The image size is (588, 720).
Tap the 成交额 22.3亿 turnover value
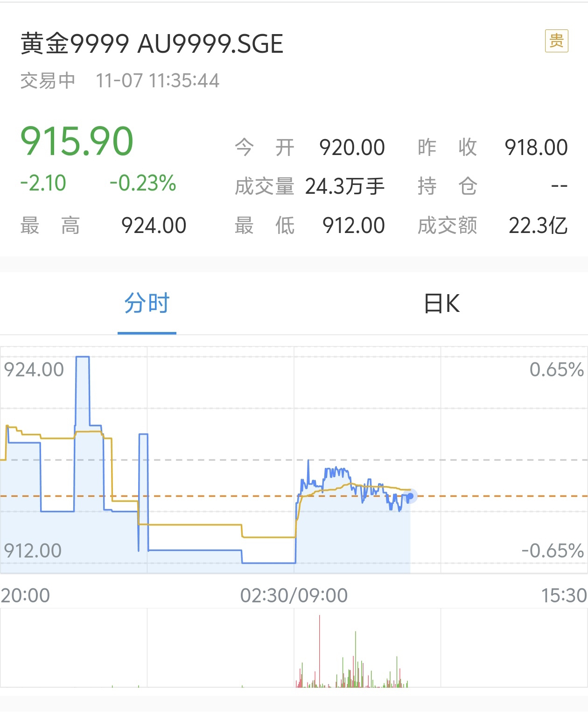(x=538, y=226)
